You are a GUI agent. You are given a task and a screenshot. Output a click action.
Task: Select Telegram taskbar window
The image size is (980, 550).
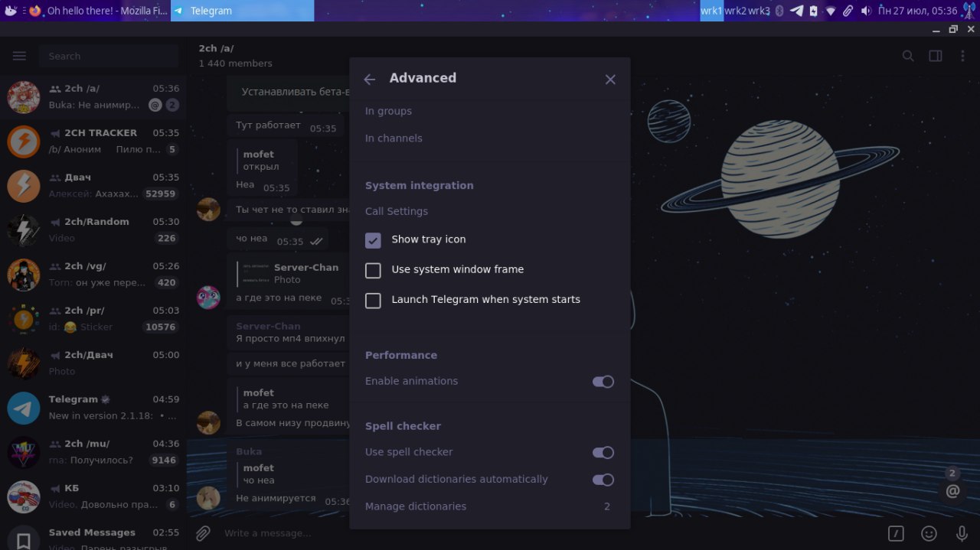coord(242,11)
